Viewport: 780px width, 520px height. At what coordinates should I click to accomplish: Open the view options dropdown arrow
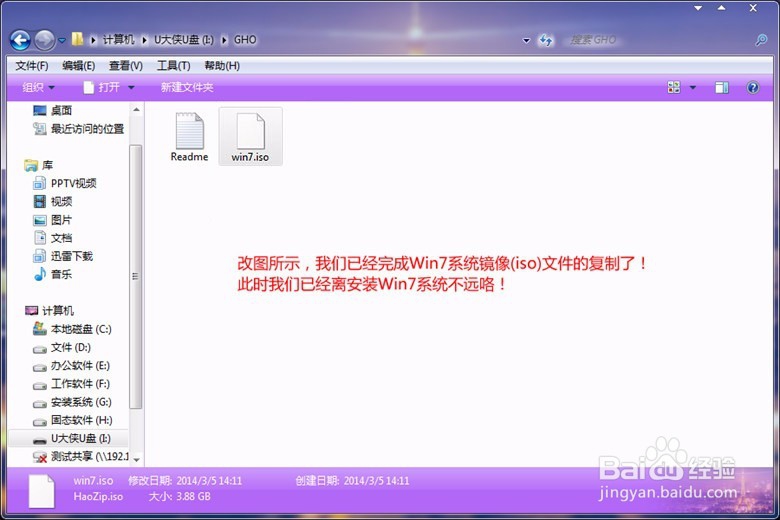(x=693, y=88)
